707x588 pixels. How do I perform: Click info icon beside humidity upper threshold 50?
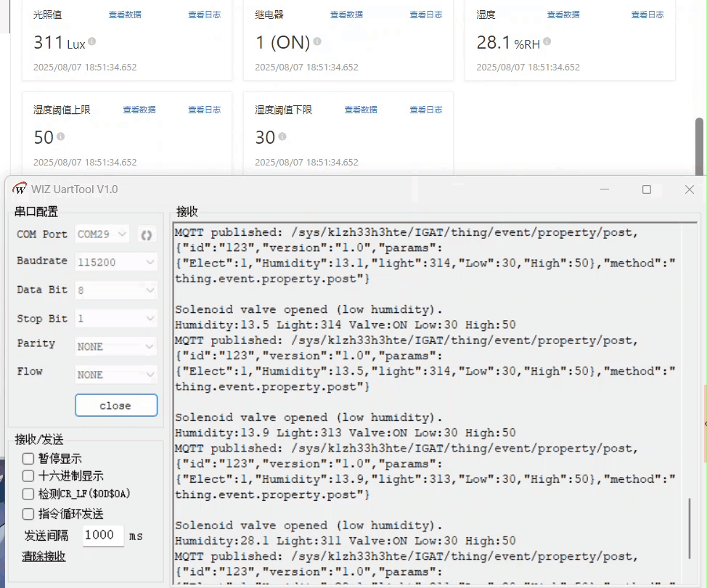click(61, 136)
